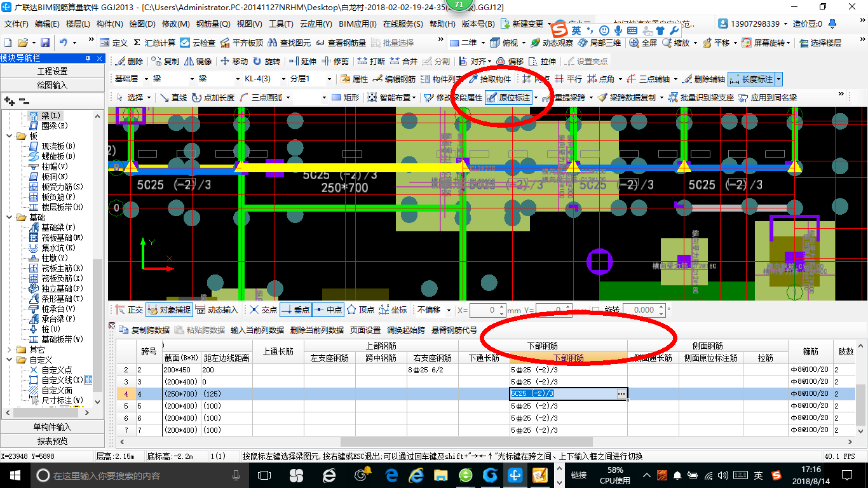The height and width of the screenshot is (488, 868).
Task: Click 动态观察 dynamic orbit view
Action: (552, 43)
